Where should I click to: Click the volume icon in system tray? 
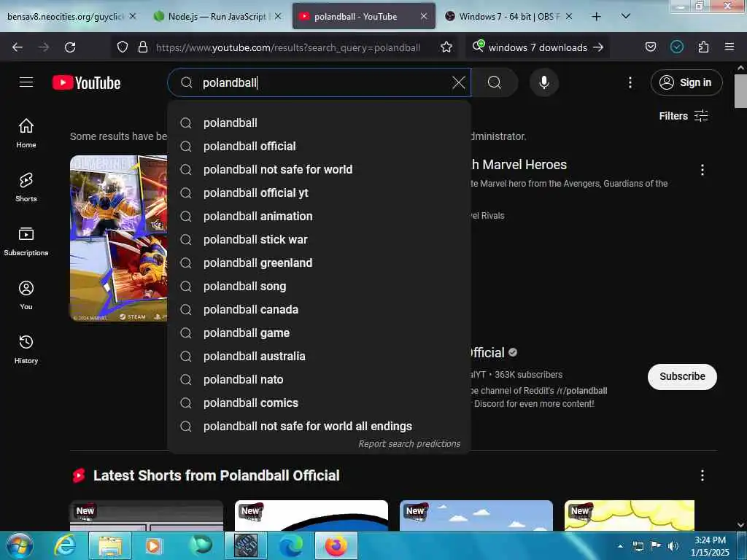click(x=673, y=546)
